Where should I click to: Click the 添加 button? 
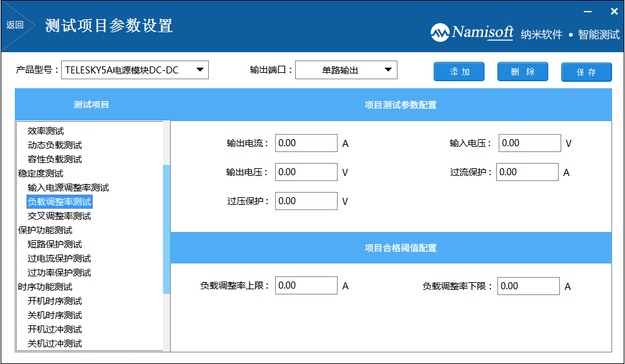tap(459, 72)
